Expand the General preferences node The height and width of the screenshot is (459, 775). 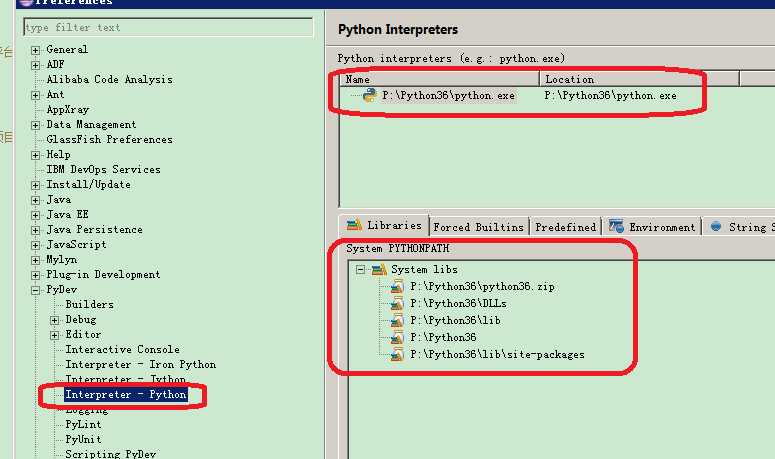(36, 50)
